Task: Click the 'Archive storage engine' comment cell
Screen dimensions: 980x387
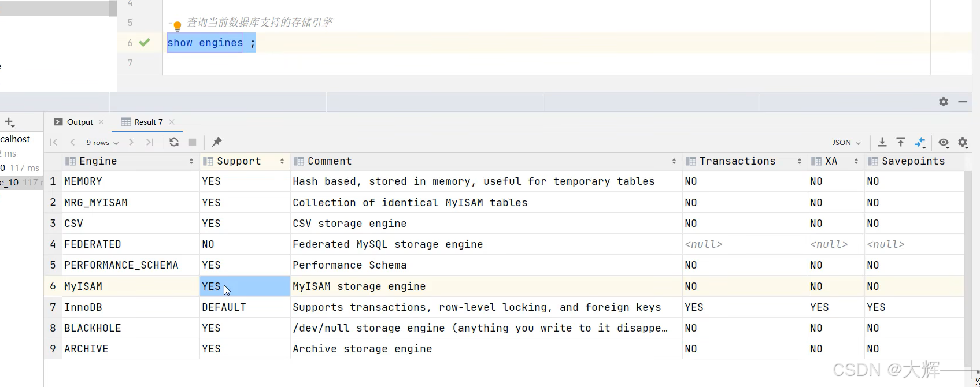Action: (x=486, y=349)
